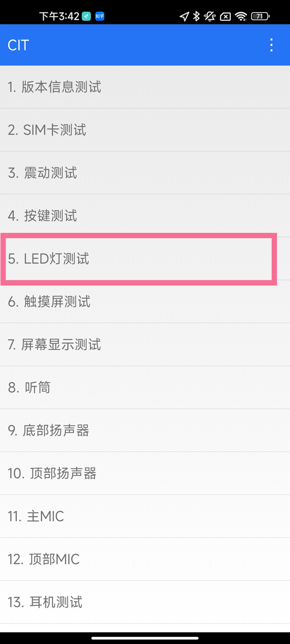Tap the teal navigation app notification icon
The height and width of the screenshot is (644, 290).
[86, 16]
